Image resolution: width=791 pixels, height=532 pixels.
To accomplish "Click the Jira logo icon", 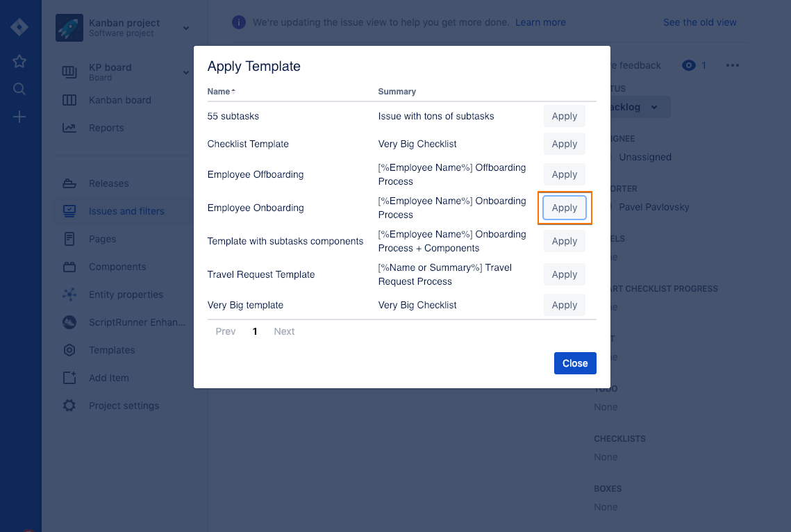I will point(19,28).
